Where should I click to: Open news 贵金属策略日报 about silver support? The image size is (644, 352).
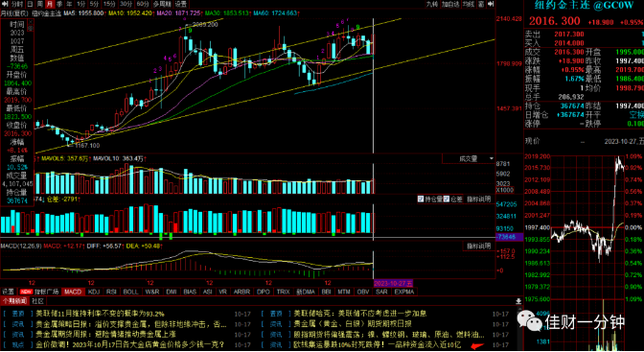131,324
